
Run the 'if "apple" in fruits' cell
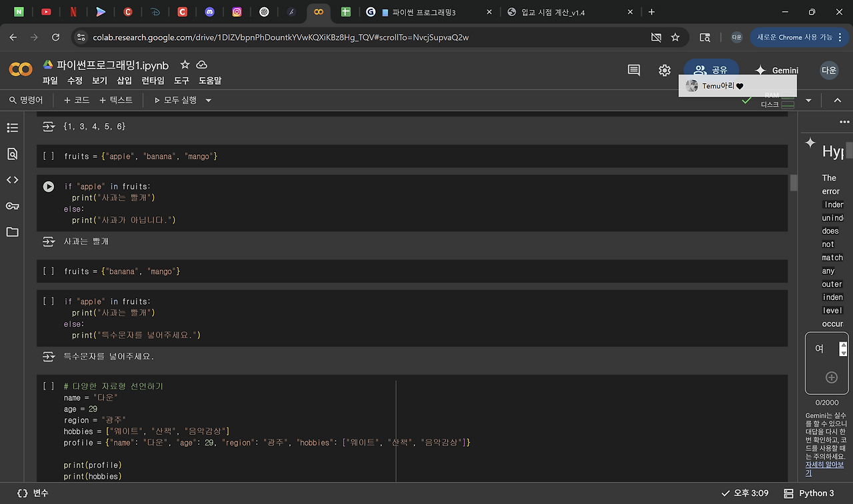[x=49, y=186]
